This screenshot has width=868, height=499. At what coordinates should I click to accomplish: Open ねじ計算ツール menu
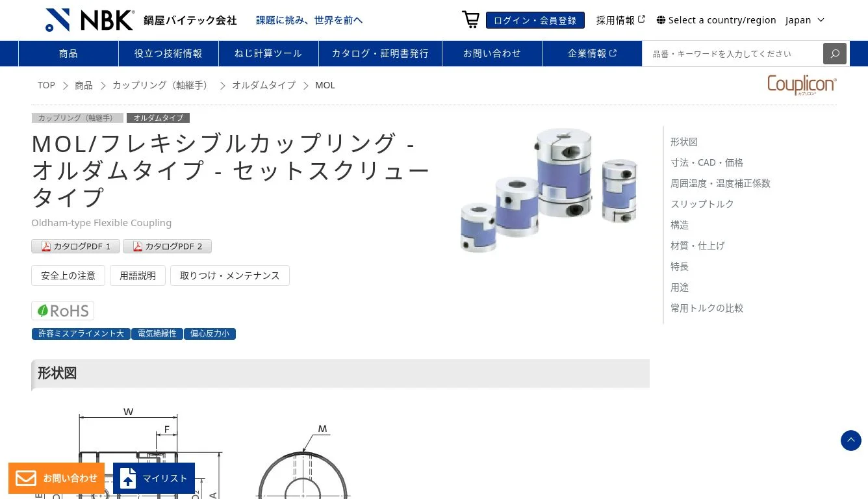(x=268, y=53)
